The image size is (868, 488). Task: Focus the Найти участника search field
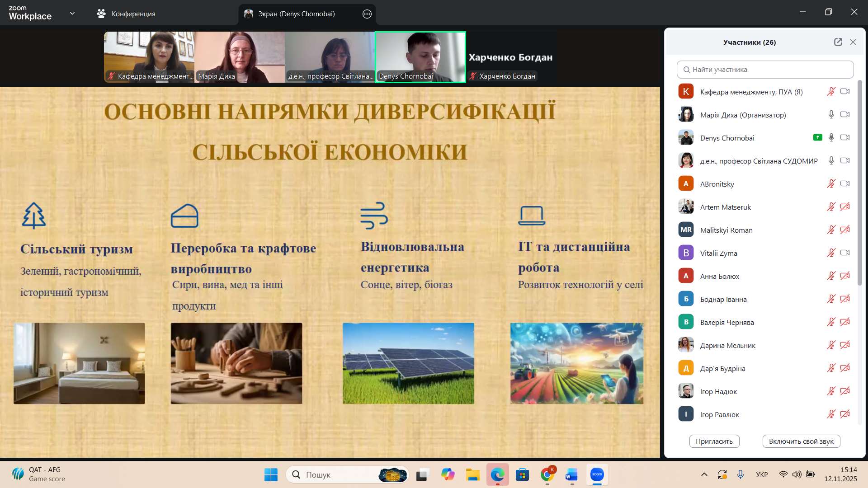point(765,70)
